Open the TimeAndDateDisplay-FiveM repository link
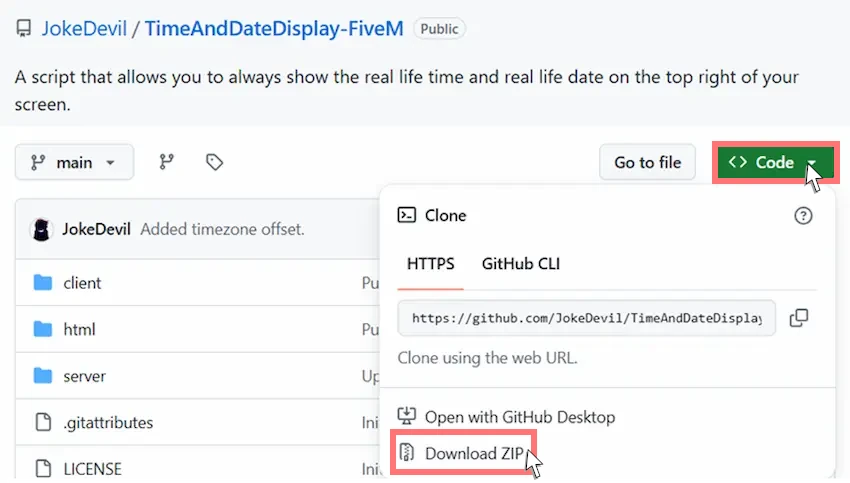850x483 pixels. tap(274, 29)
